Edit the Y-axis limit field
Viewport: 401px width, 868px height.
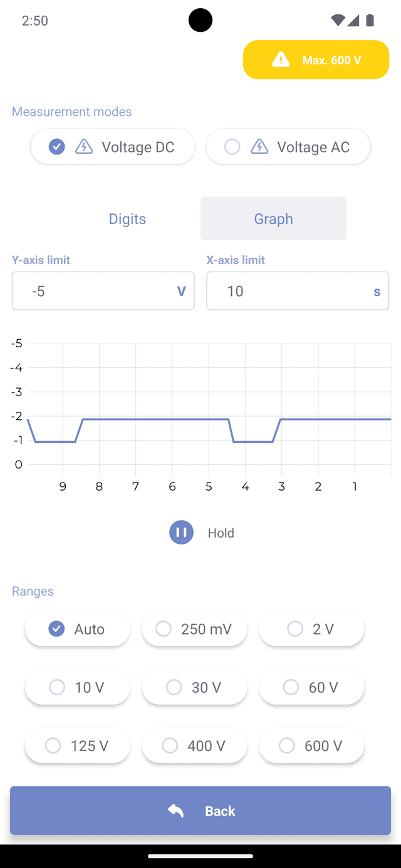[x=94, y=291]
